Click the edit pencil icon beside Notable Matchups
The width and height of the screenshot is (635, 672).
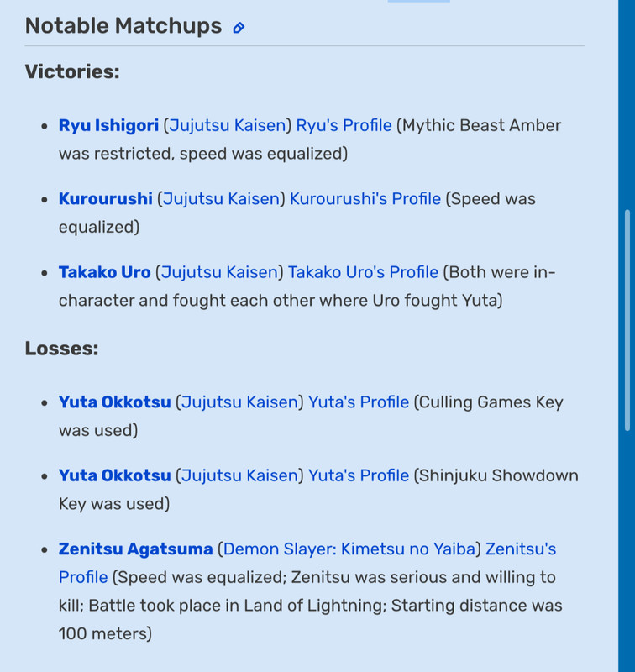[x=239, y=28]
